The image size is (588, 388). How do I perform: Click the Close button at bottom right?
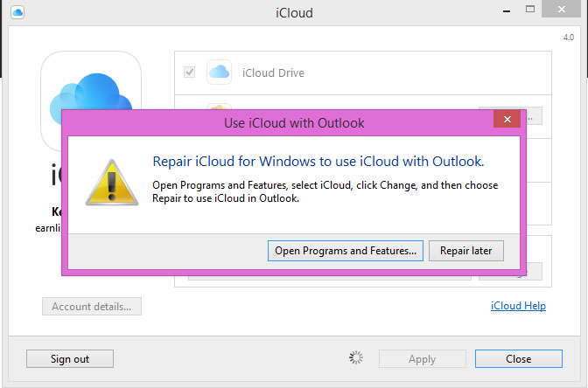[518, 358]
